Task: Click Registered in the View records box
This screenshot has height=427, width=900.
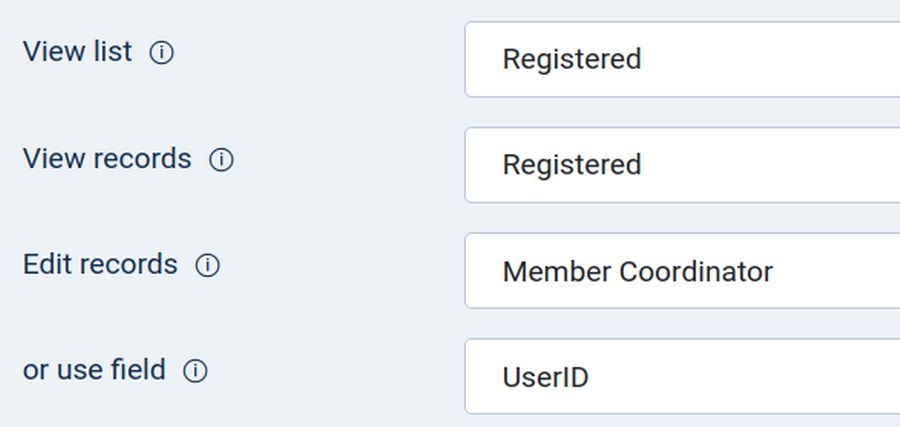Action: coord(571,165)
